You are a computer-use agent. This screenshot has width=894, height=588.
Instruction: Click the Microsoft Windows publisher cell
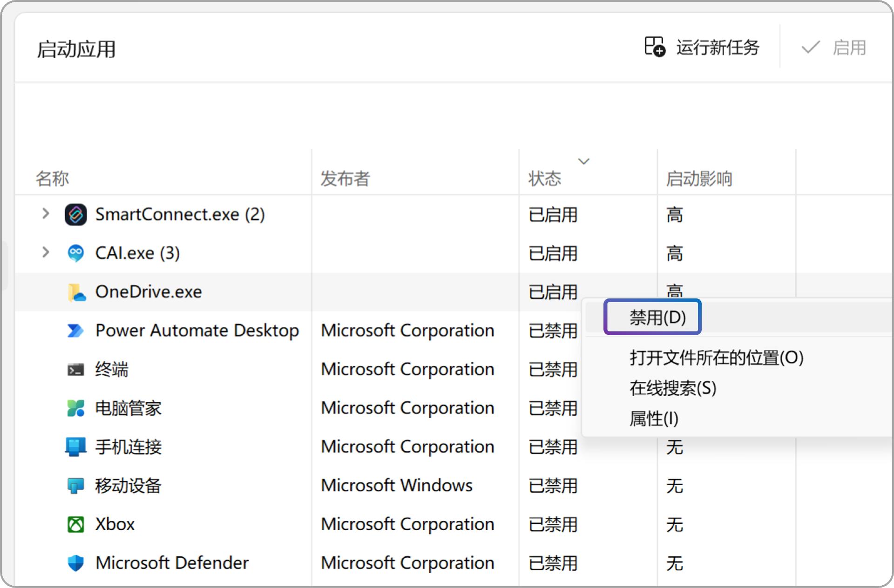397,486
